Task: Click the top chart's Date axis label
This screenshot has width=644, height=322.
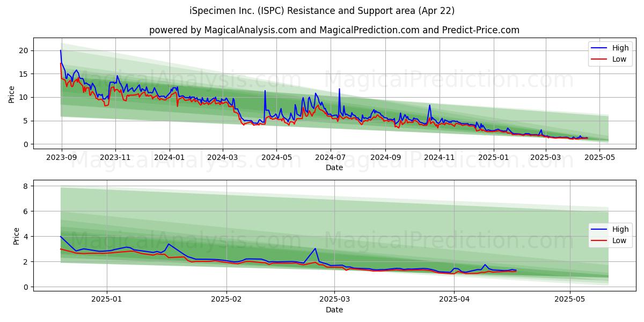Action: click(x=334, y=167)
